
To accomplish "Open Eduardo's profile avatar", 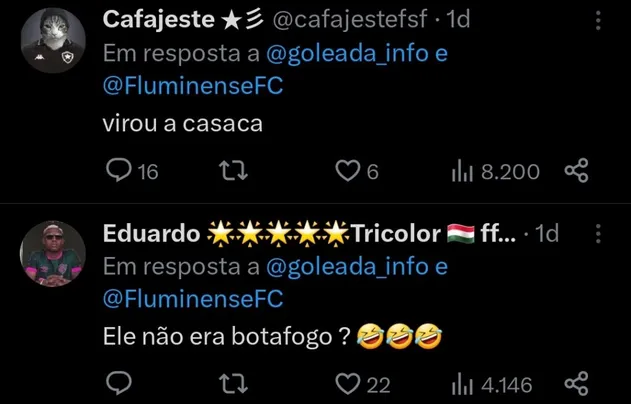I will (x=51, y=256).
